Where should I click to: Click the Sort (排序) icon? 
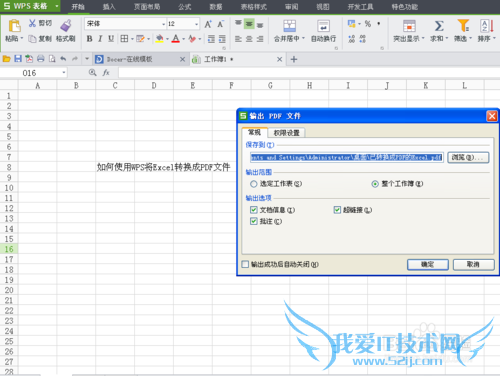pos(487,26)
